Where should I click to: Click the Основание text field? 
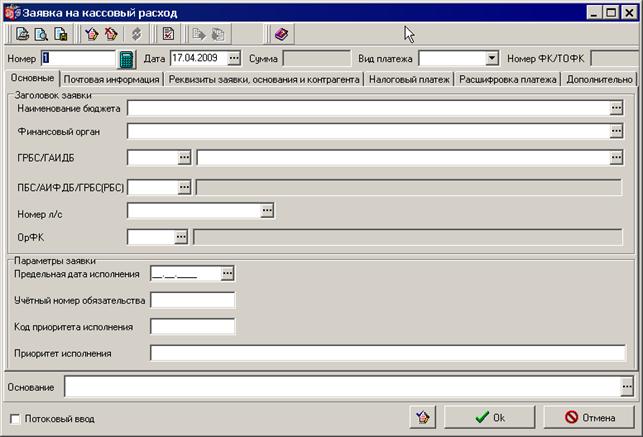343,387
